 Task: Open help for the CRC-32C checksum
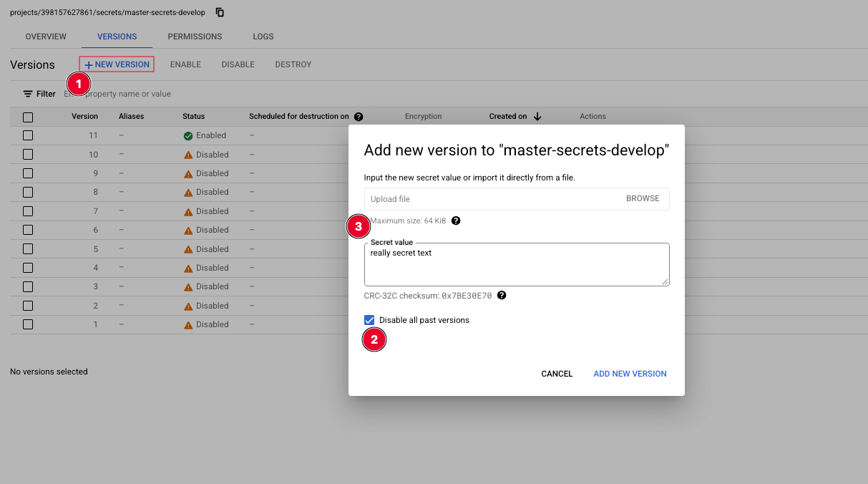tap(501, 295)
